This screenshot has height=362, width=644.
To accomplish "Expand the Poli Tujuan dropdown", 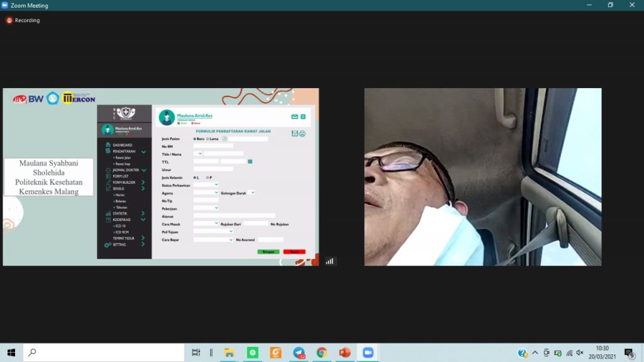I will coord(213,231).
